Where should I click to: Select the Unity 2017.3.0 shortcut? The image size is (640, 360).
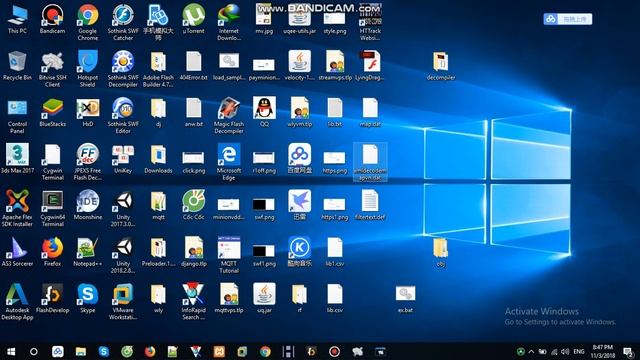pos(123,209)
